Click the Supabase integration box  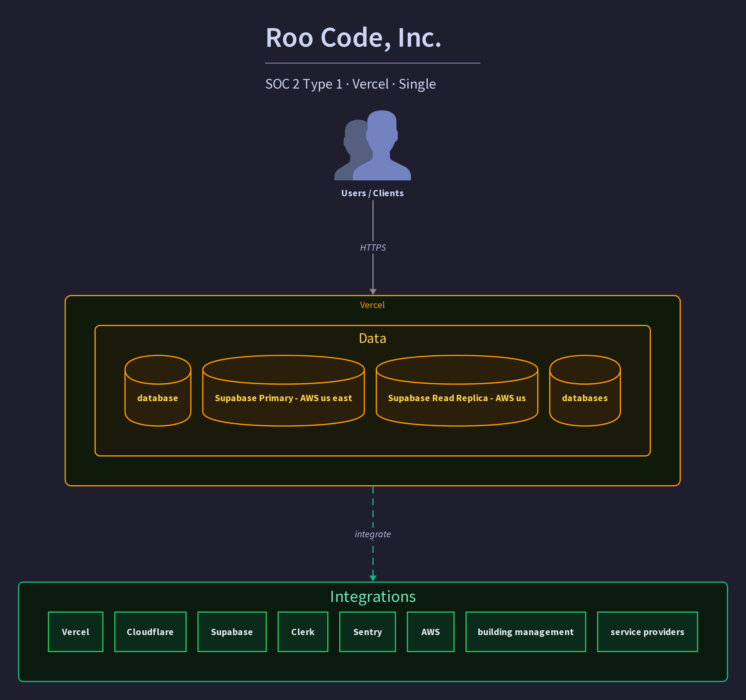click(232, 632)
